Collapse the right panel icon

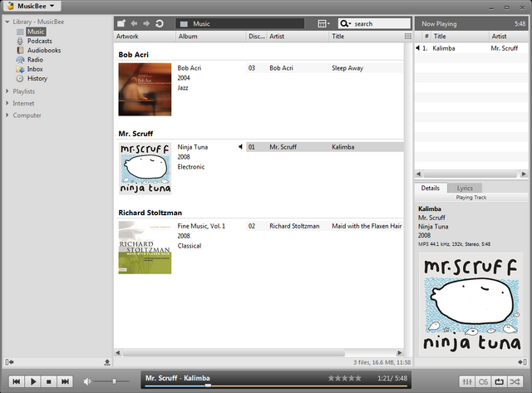tap(523, 362)
